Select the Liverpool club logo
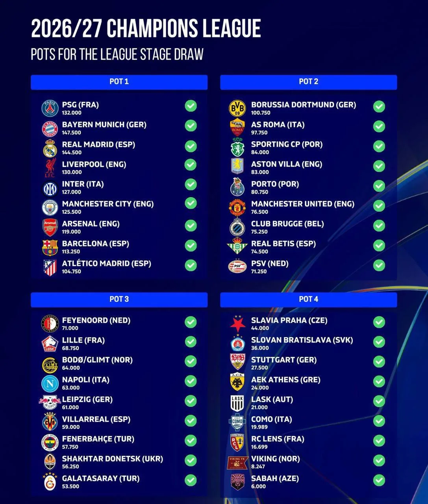The image size is (428, 504). [x=50, y=168]
